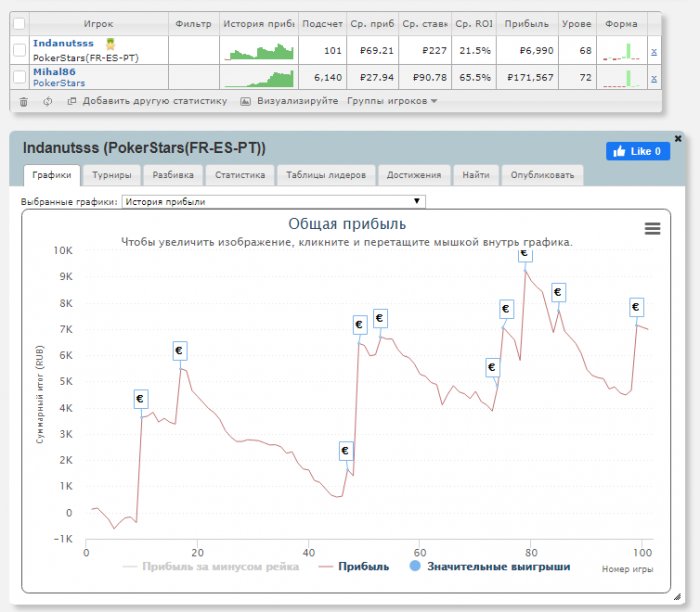Open the Mihal86 player link

54,72
